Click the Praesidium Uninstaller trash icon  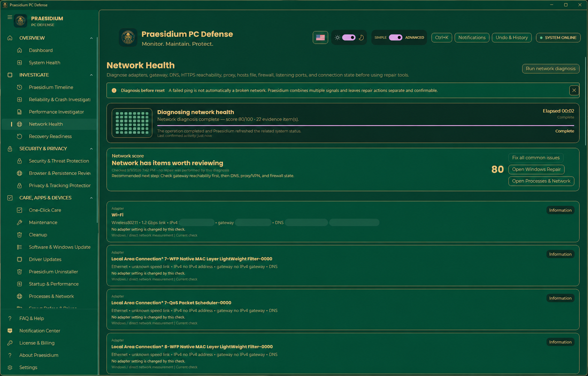point(19,272)
